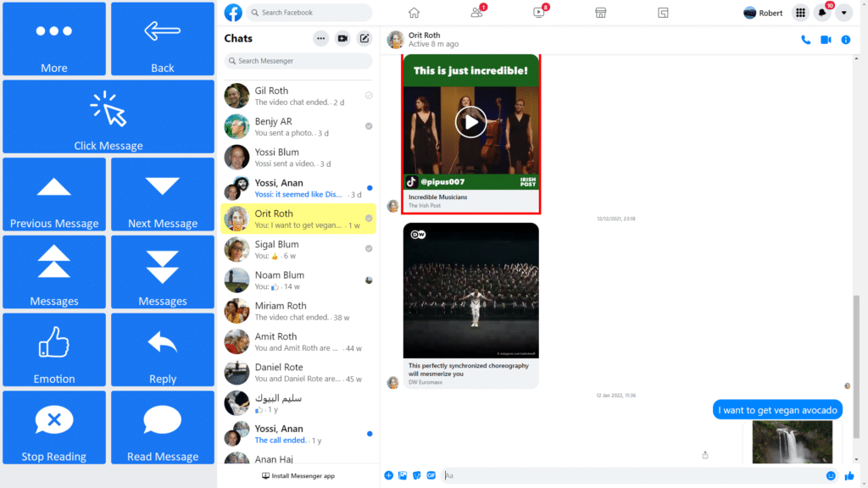Go to the Facebook Watch tab
Viewport: 868px width, 488px height.
(538, 13)
